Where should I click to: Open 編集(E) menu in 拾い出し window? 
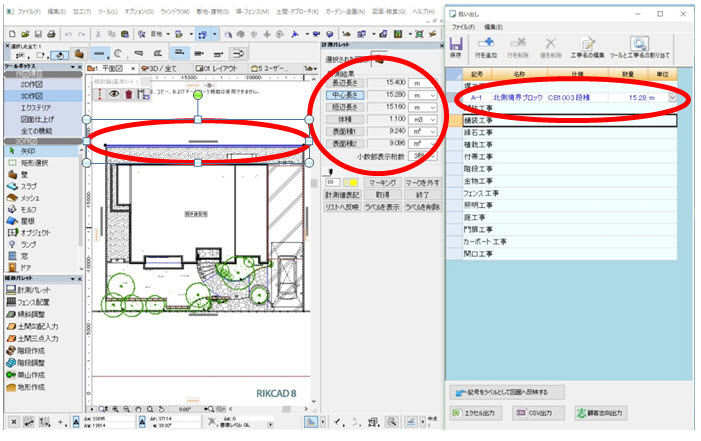(x=493, y=27)
